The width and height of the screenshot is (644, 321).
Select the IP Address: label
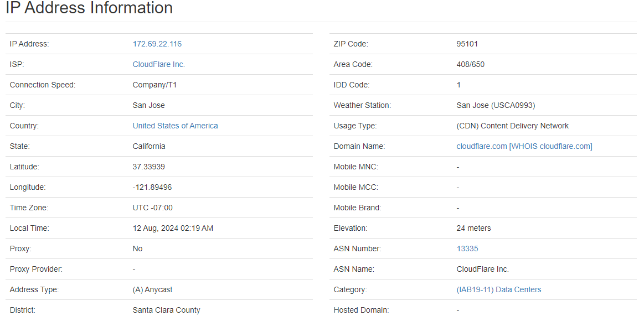click(29, 44)
